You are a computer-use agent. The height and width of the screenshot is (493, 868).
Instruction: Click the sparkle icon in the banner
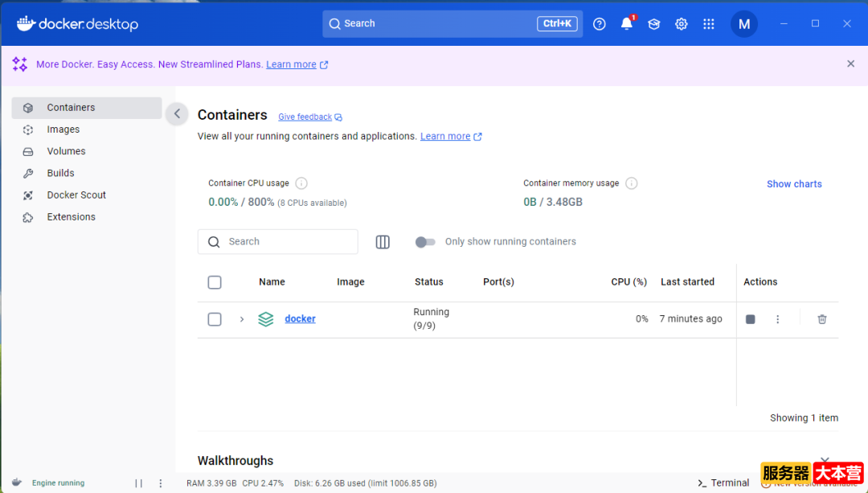20,64
